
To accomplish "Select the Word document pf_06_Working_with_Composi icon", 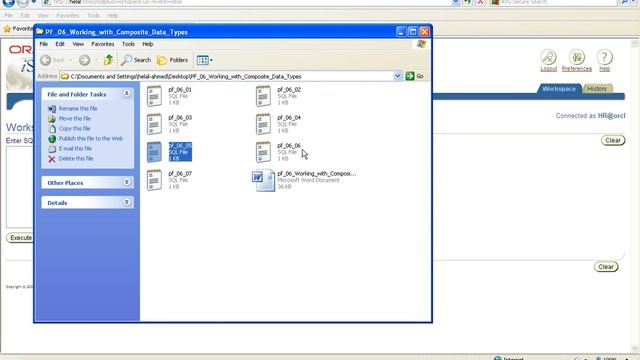I will point(263,180).
